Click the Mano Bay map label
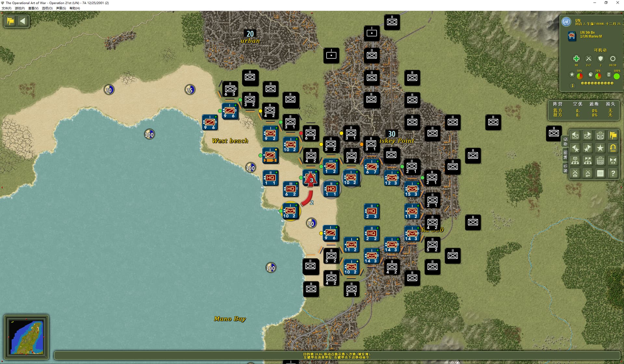Screen dimensions: 624x364 coord(230,319)
